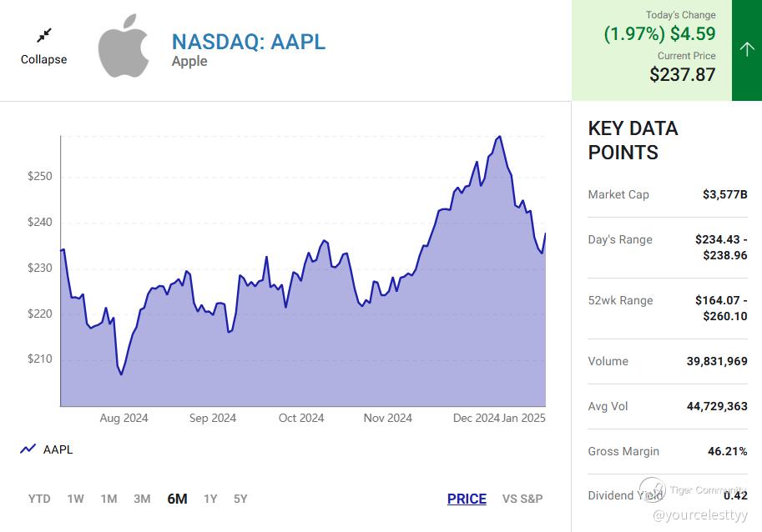Click the Current Price $237.87 value

point(682,74)
